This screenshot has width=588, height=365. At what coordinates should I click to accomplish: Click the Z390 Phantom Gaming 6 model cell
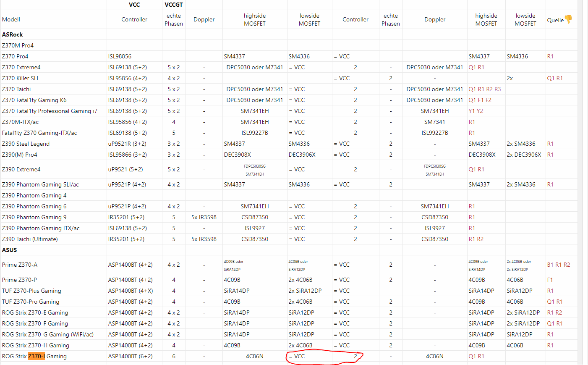pyautogui.click(x=53, y=206)
